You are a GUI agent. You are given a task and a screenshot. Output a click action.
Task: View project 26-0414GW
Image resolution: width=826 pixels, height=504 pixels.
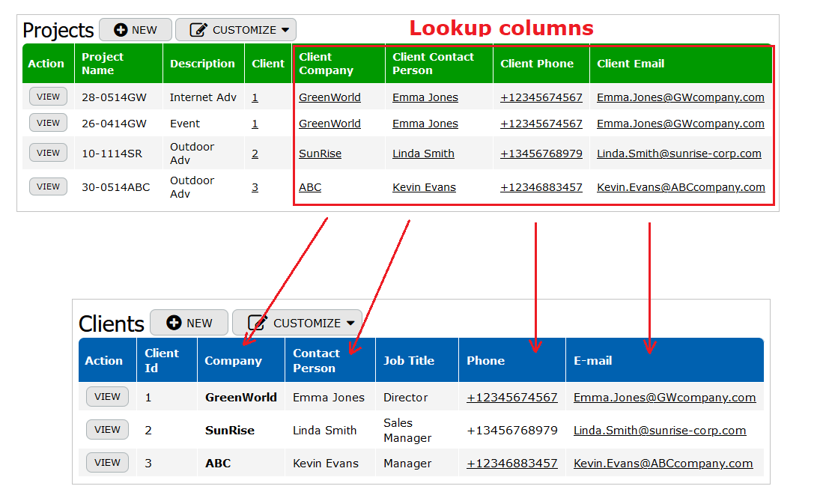pos(48,123)
